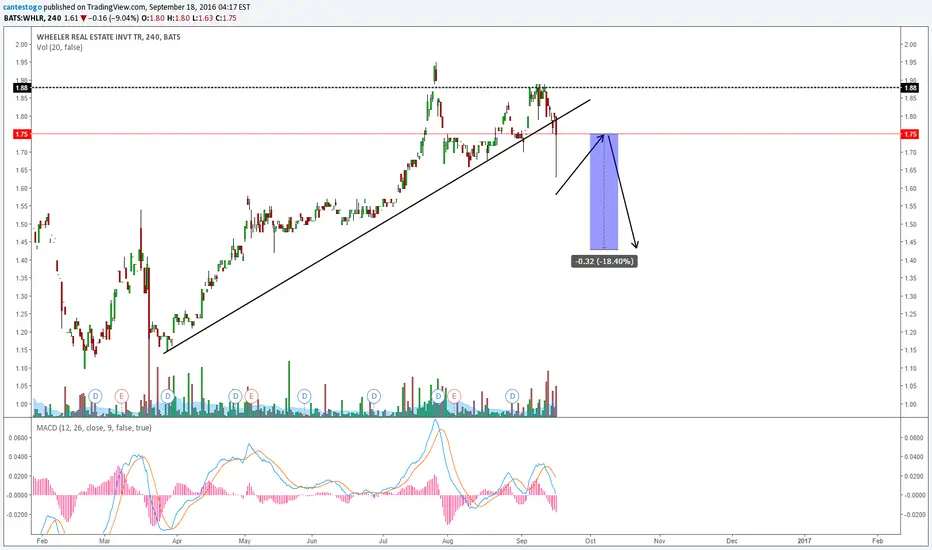
Task: Click the late July dividend D marker
Action: tap(439, 395)
